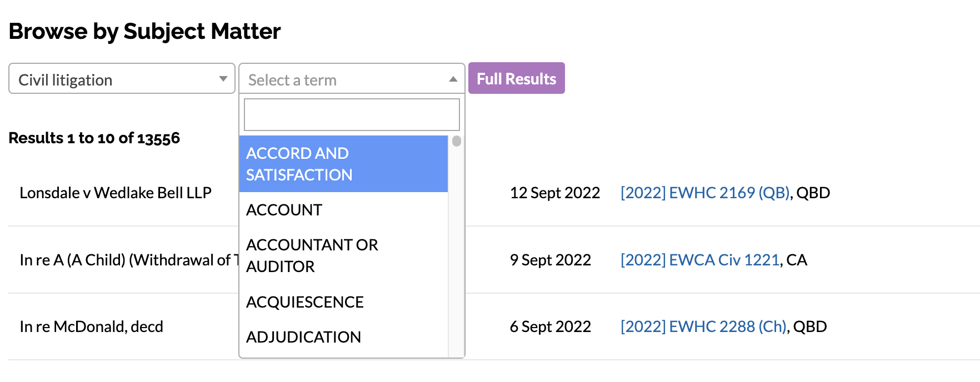Open [2022] EWHC 2288 (Ch) citation link

pyautogui.click(x=703, y=326)
